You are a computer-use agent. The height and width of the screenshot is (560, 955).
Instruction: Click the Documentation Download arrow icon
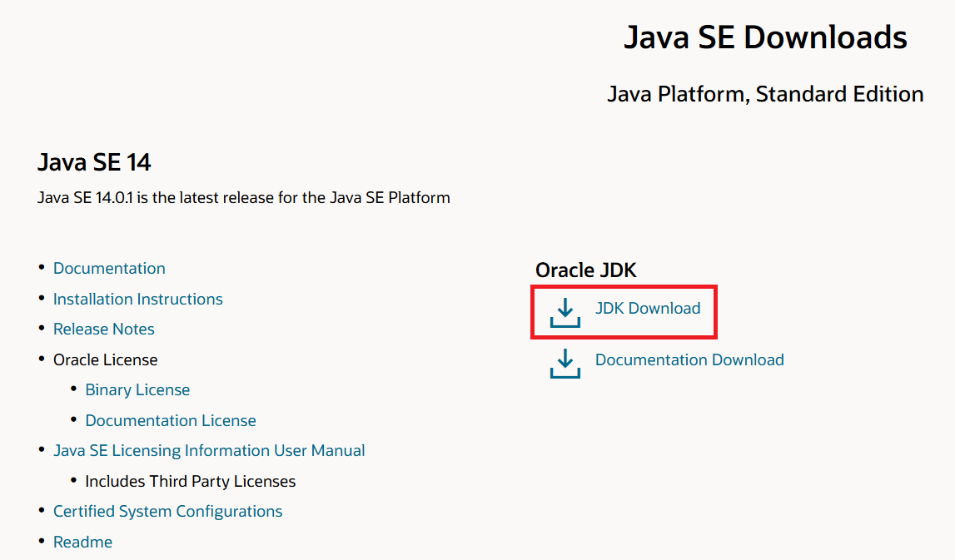565,364
